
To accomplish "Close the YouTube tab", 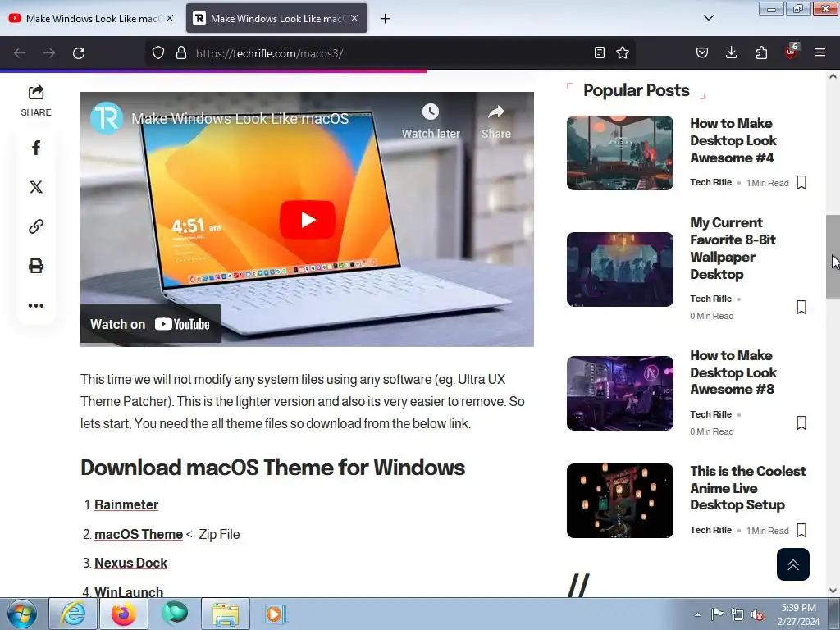I will point(170,18).
